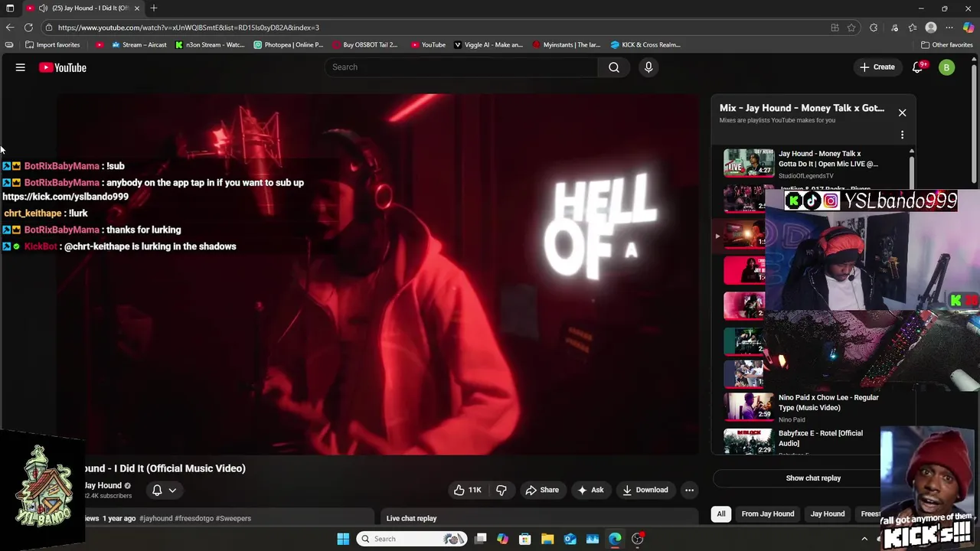Screen dimensions: 980x551
Task: Download the video with Download button
Action: (x=645, y=490)
